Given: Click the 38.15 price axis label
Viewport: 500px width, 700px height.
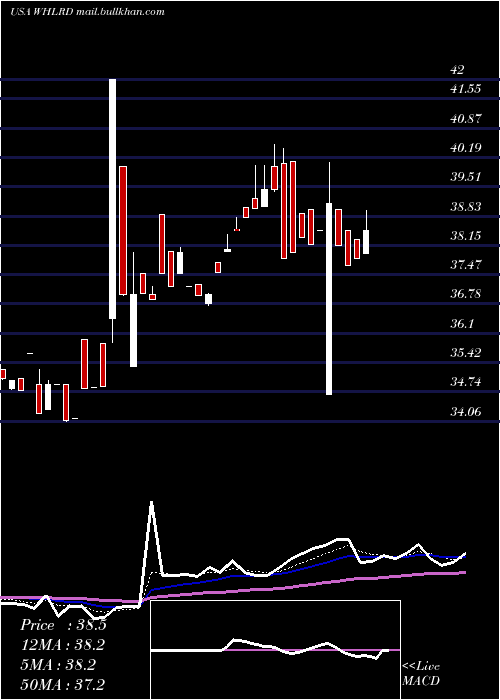Looking at the screenshot, I should click(x=466, y=236).
